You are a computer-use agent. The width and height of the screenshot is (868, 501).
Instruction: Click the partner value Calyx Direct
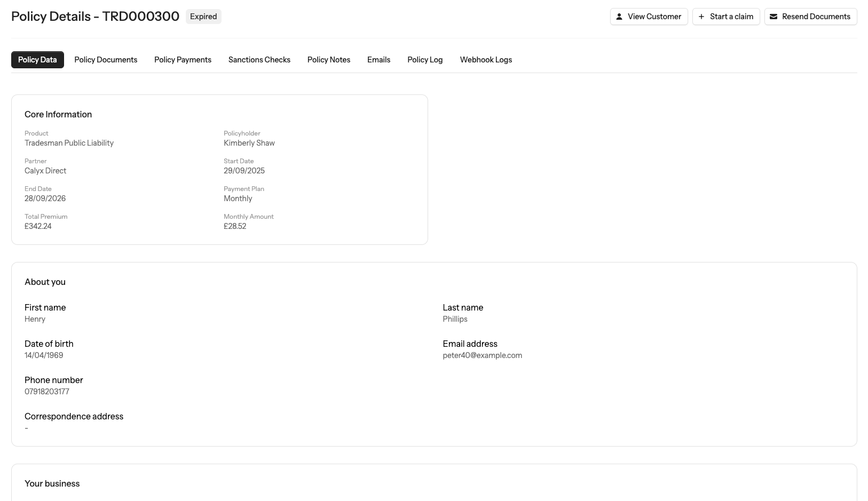coord(45,171)
